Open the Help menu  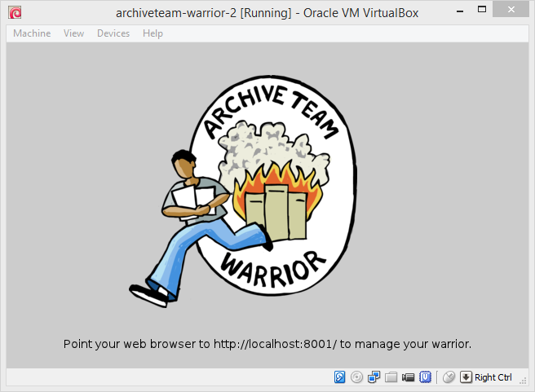pos(153,33)
